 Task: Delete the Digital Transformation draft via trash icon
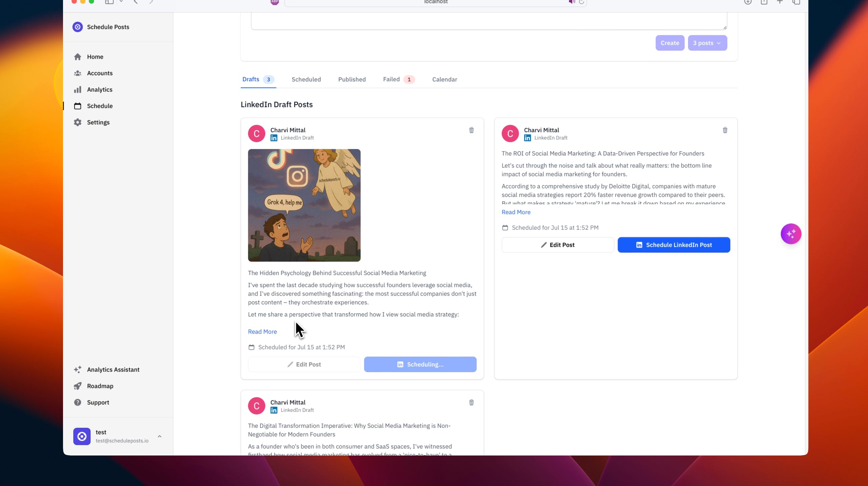pos(471,402)
